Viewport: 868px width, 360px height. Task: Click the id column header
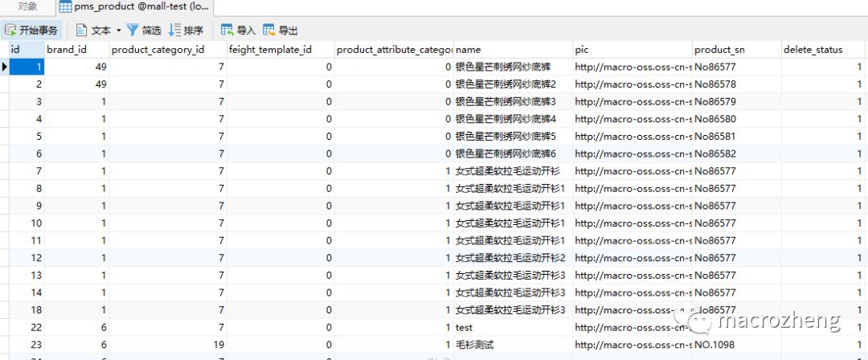coord(27,49)
